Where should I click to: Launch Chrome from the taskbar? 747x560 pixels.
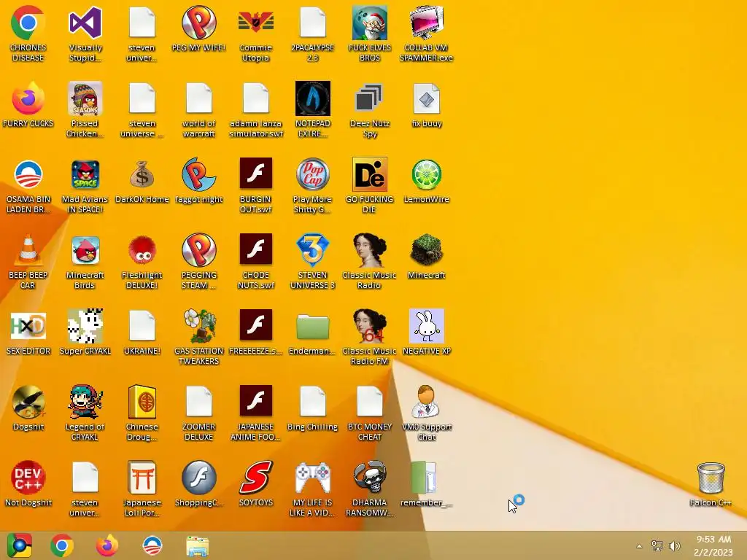tap(62, 545)
